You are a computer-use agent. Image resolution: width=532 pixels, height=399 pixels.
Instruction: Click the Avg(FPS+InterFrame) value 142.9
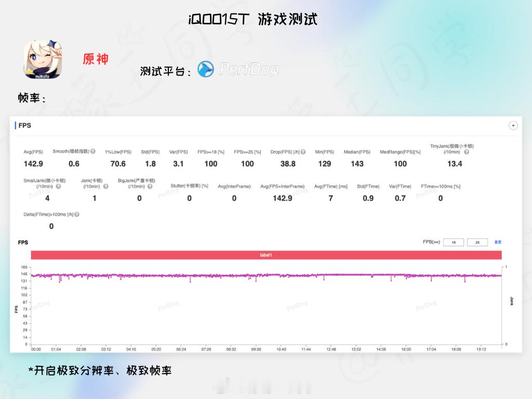283,198
